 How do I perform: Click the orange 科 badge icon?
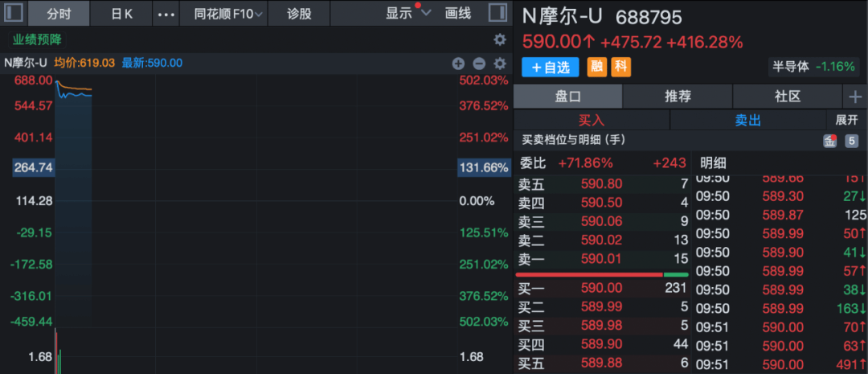point(620,68)
